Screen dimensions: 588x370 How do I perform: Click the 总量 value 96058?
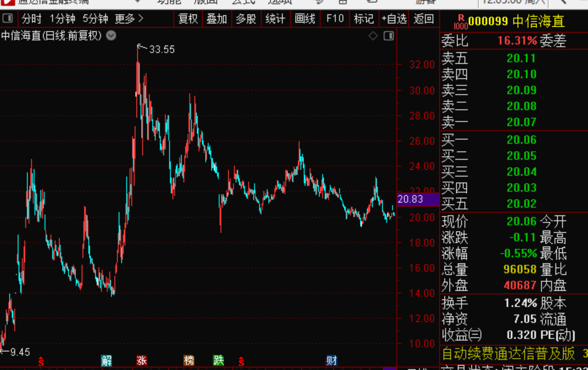[x=520, y=269]
